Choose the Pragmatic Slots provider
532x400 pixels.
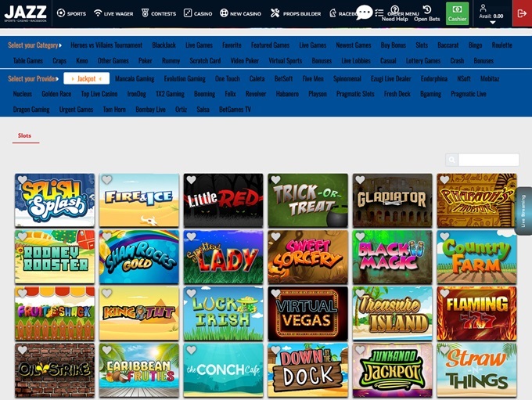(355, 94)
